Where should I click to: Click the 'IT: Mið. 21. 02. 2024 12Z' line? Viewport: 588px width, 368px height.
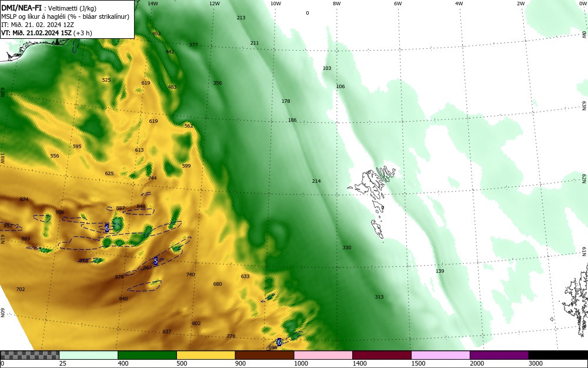pyautogui.click(x=38, y=24)
